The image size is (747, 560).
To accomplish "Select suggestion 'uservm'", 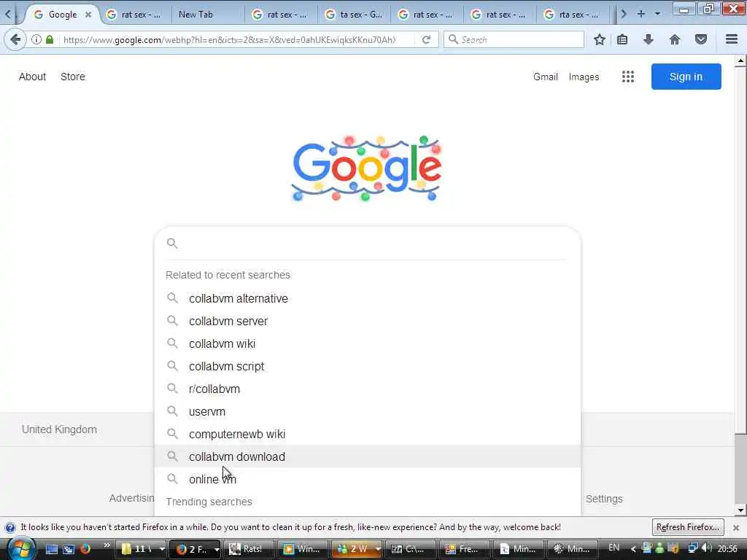I will [x=368, y=411].
